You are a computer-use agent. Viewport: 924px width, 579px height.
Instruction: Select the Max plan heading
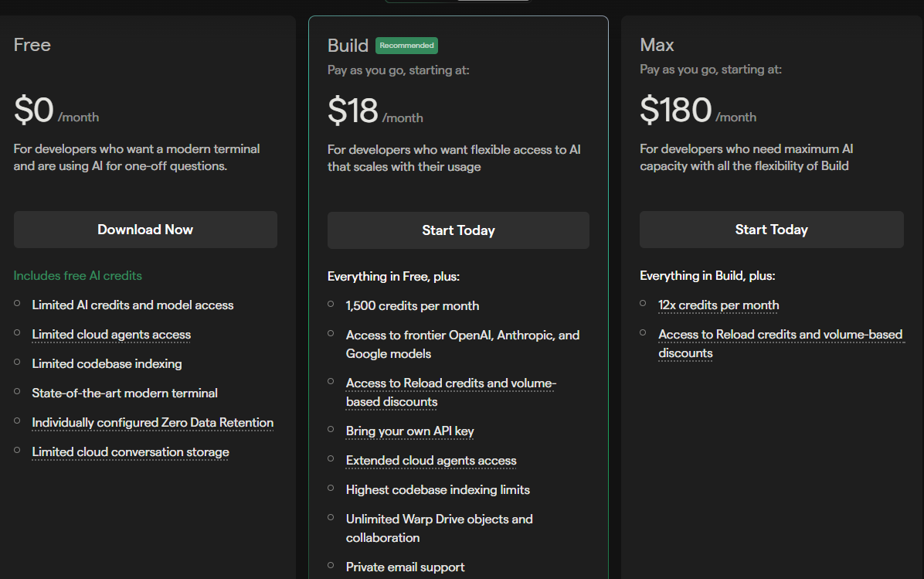[656, 44]
